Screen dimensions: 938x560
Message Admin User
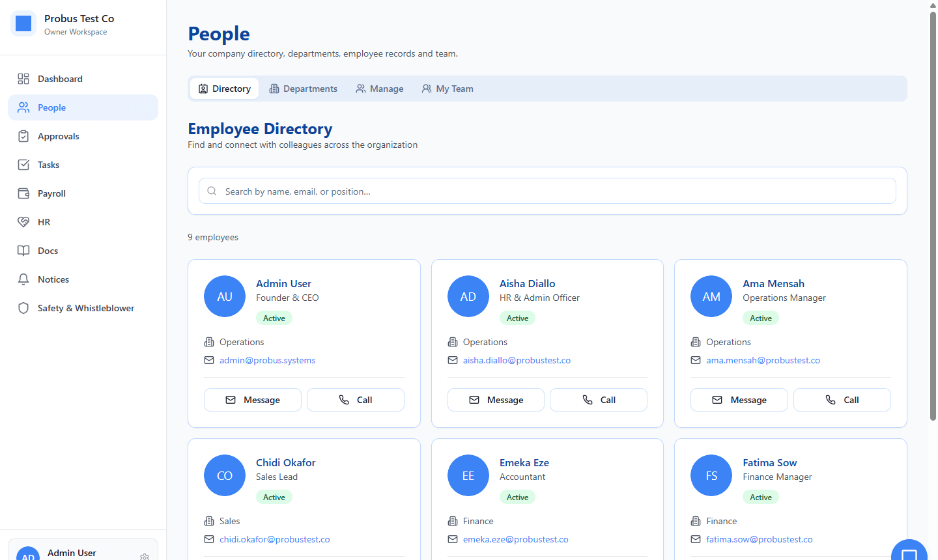(x=253, y=400)
